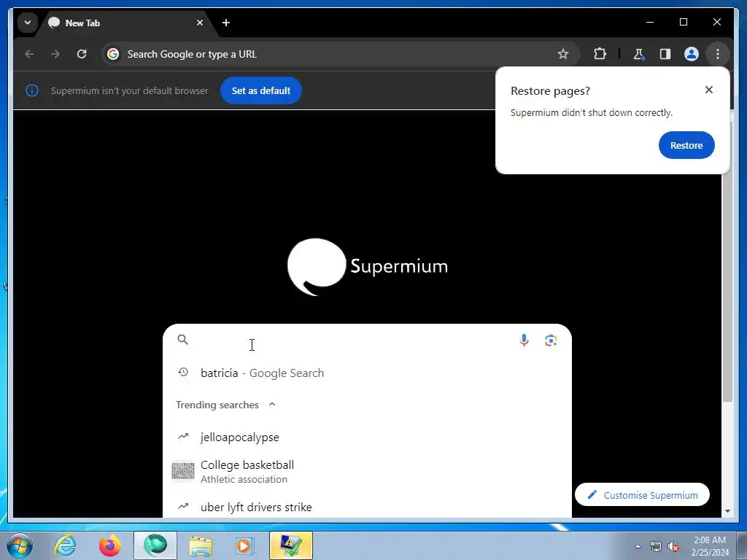Show hidden system tray icons
This screenshot has height=560, width=747.
point(638,546)
